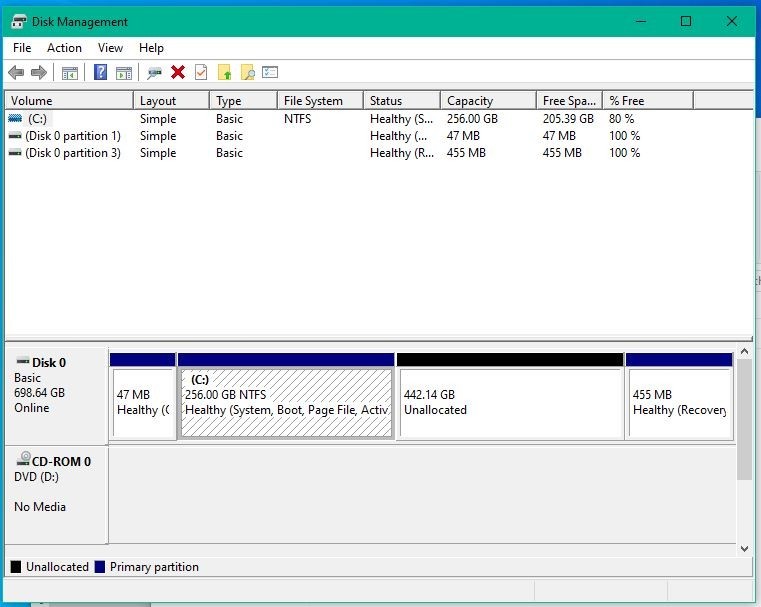Viewport: 761px width, 607px height.
Task: Open the File menu
Action: pyautogui.click(x=22, y=48)
